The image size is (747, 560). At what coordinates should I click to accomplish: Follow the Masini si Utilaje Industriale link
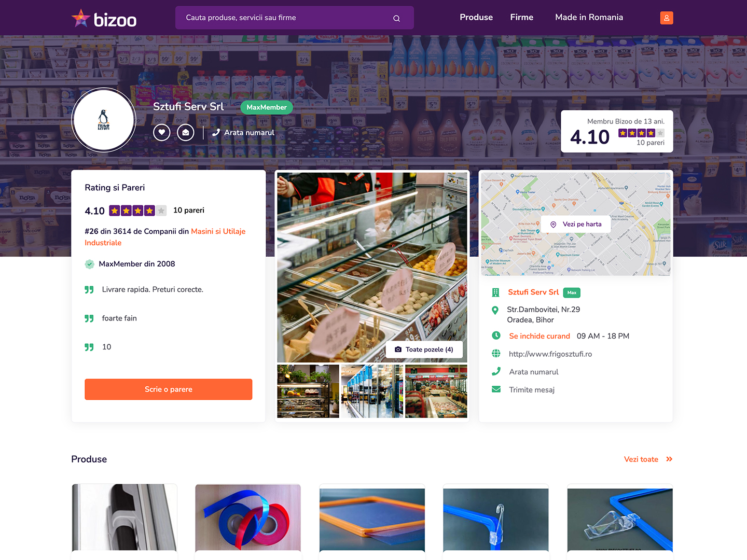tap(165, 237)
